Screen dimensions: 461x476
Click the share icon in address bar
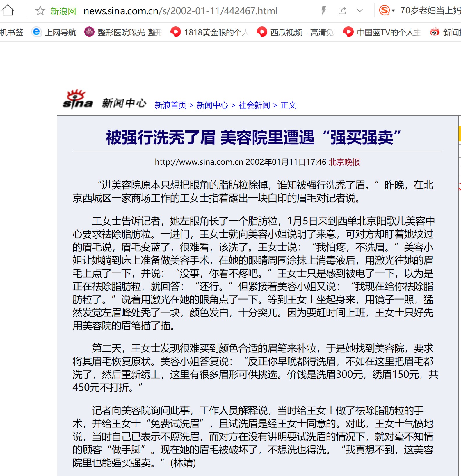coord(342,11)
